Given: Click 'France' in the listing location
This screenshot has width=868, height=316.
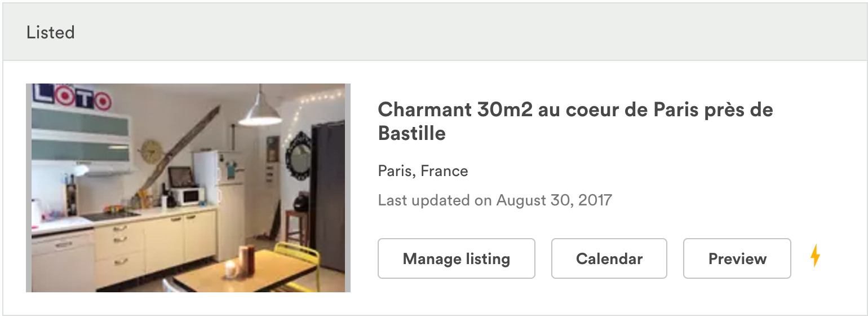Looking at the screenshot, I should tap(445, 171).
